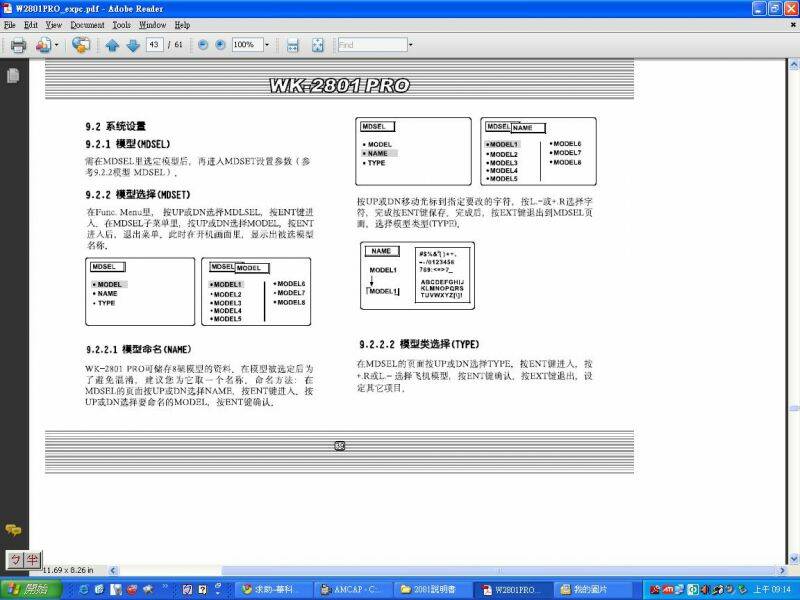Click the question mark help taskbar icon
The width and height of the screenshot is (800, 600).
click(203, 589)
